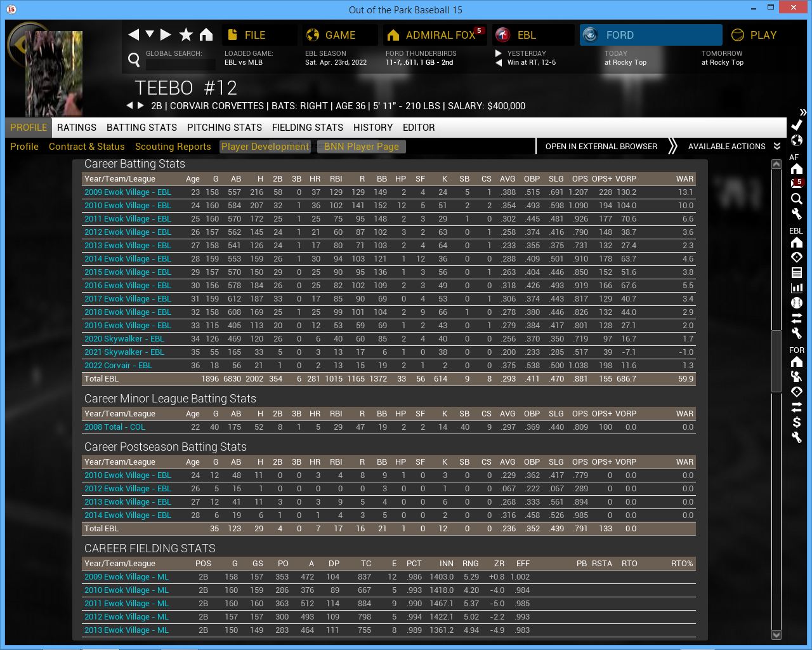Click the Global Search input field
Screen dimensions: 812x650
tap(181, 64)
